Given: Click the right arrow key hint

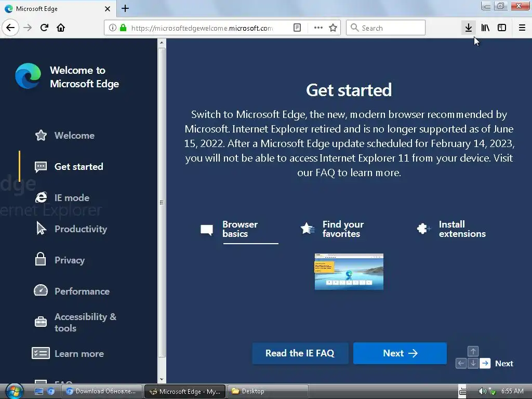Looking at the screenshot, I should tap(485, 363).
